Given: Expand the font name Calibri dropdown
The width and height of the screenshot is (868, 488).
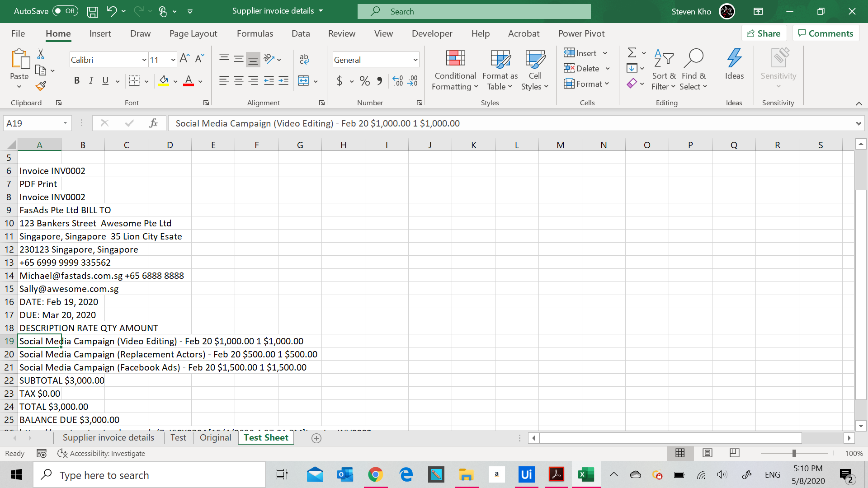Looking at the screenshot, I should (144, 60).
